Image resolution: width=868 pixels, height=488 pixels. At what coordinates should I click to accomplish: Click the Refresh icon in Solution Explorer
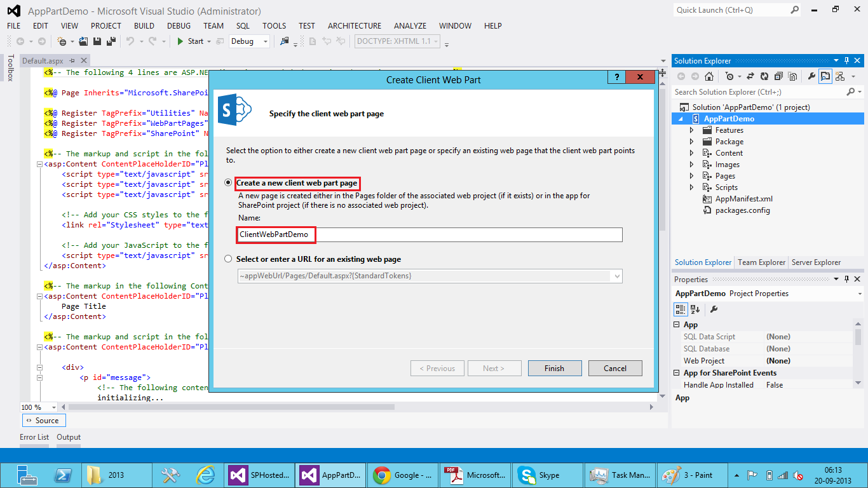764,76
